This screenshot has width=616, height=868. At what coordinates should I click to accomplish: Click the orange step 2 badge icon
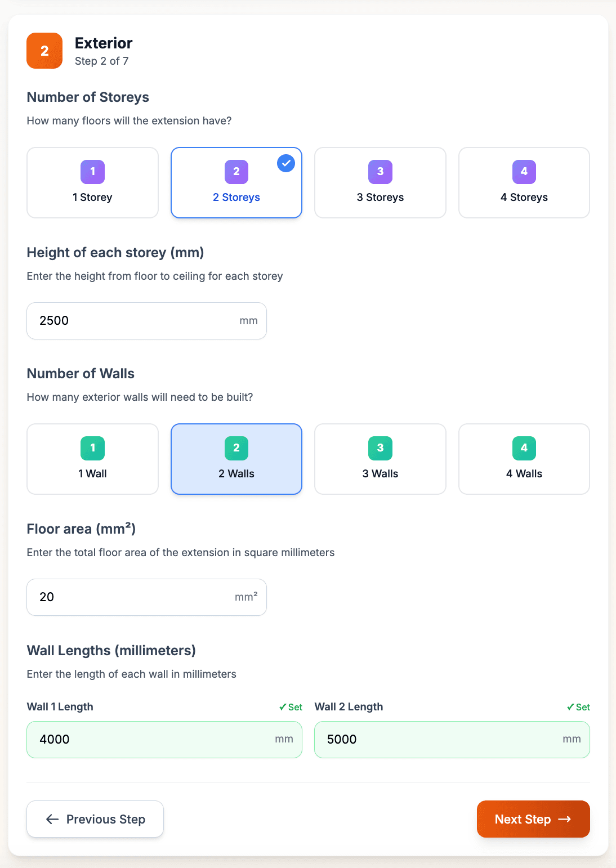[x=44, y=51]
